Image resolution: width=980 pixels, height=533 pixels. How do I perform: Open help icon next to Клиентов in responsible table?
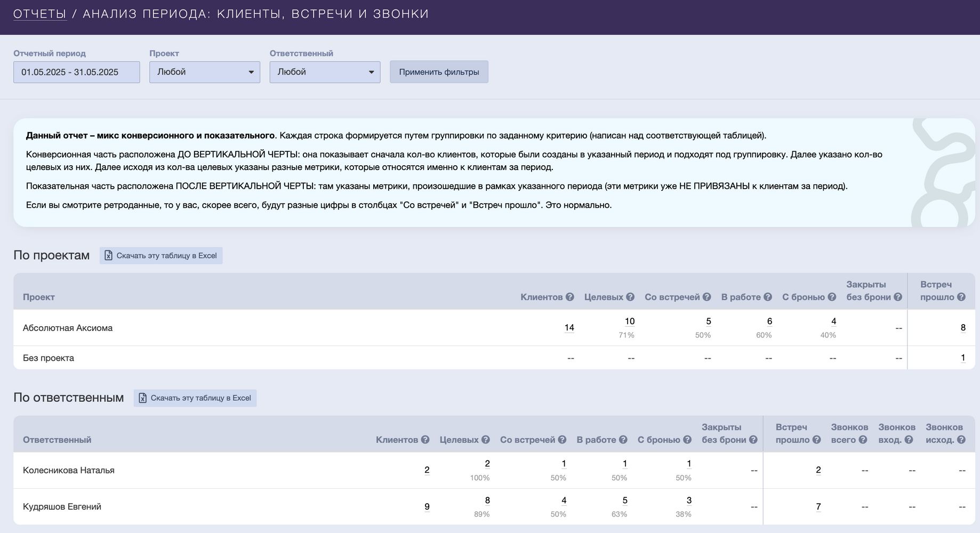(x=425, y=440)
